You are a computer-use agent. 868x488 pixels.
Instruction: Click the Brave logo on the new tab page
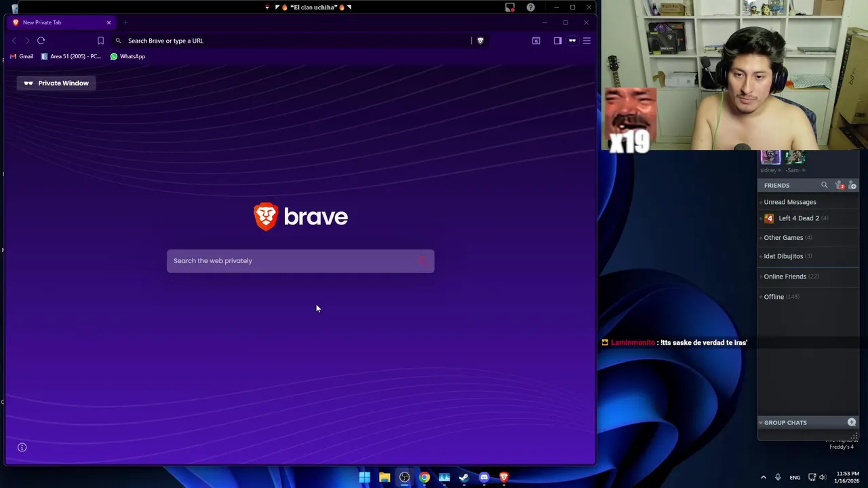(300, 217)
